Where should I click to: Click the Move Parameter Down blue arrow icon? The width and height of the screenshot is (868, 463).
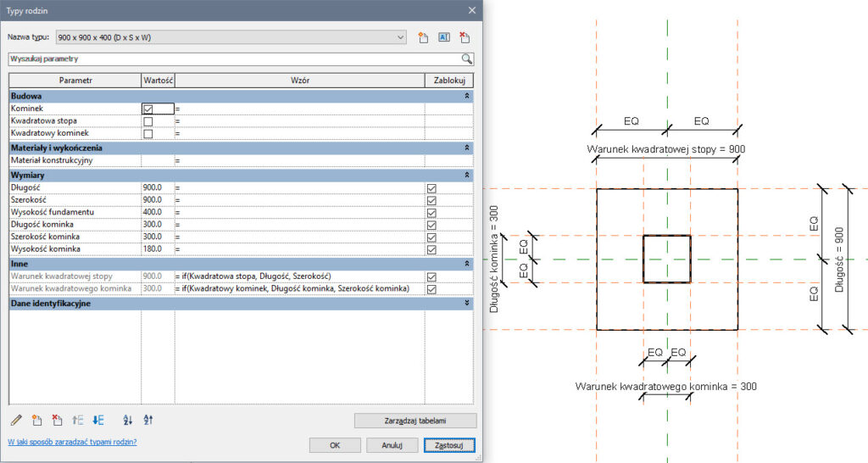[97, 420]
